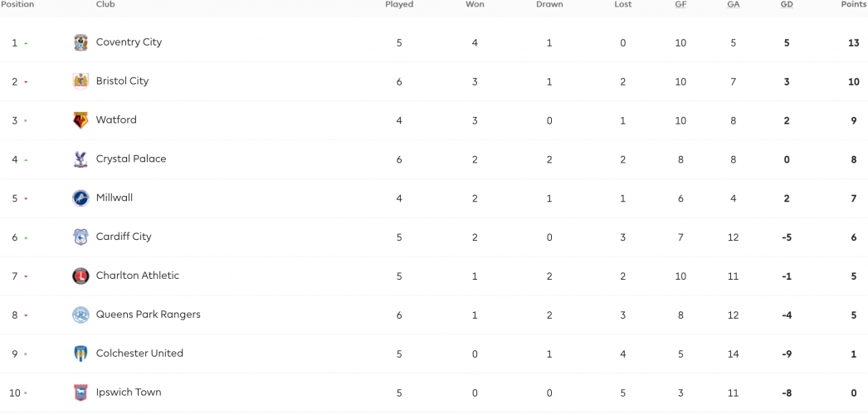This screenshot has width=868, height=415.
Task: Click the Played column header
Action: 399,4
